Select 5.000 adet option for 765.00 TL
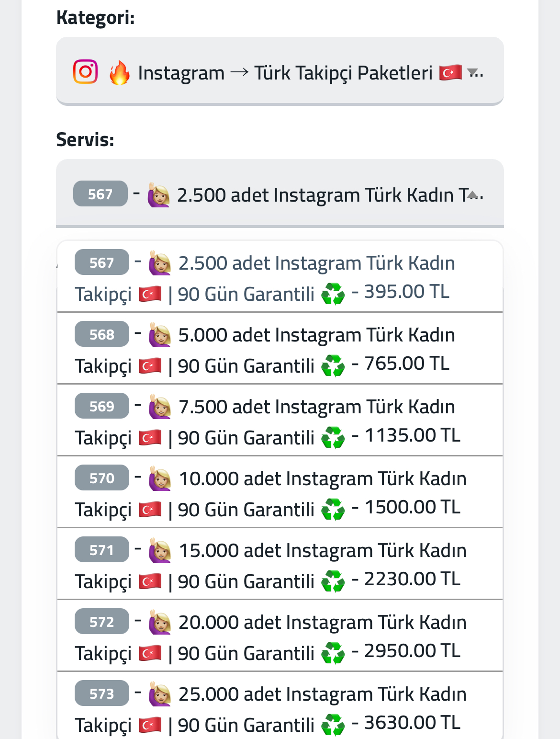The width and height of the screenshot is (560, 739). [280, 348]
